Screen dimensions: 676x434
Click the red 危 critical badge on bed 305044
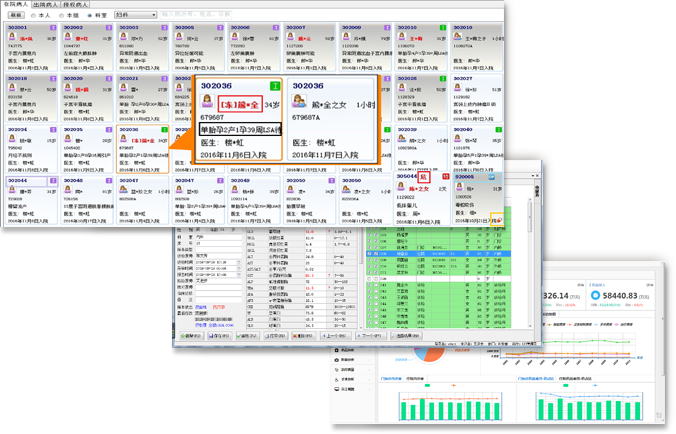[x=424, y=175]
